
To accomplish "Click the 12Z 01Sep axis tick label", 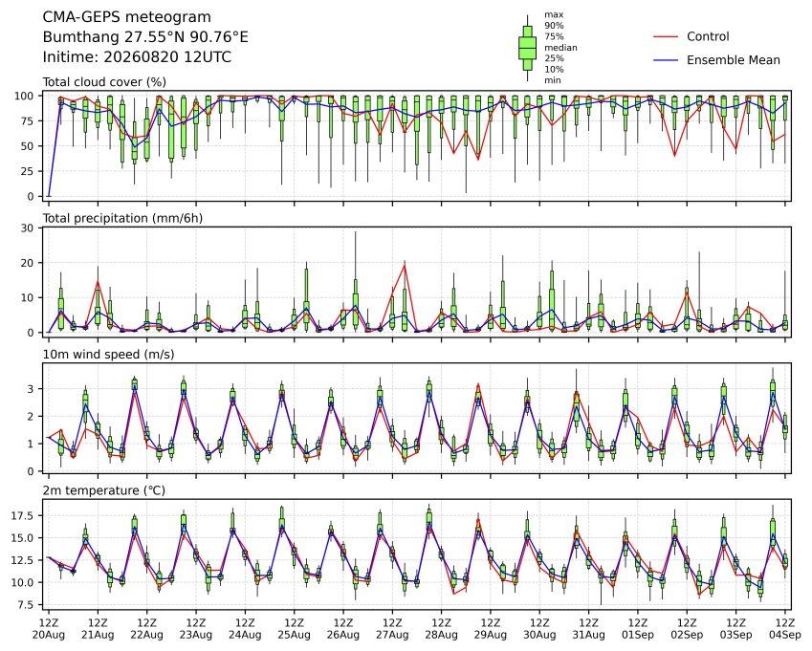I will [638, 629].
